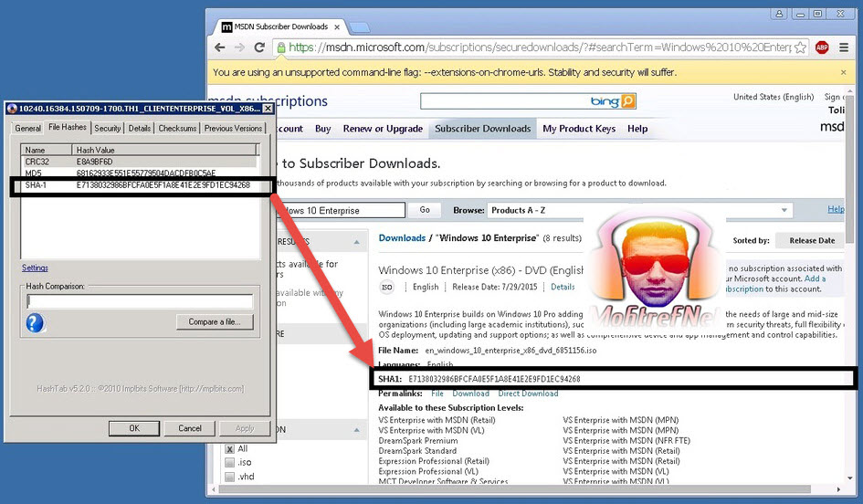
Task: Check the All file type filter
Action: [230, 449]
